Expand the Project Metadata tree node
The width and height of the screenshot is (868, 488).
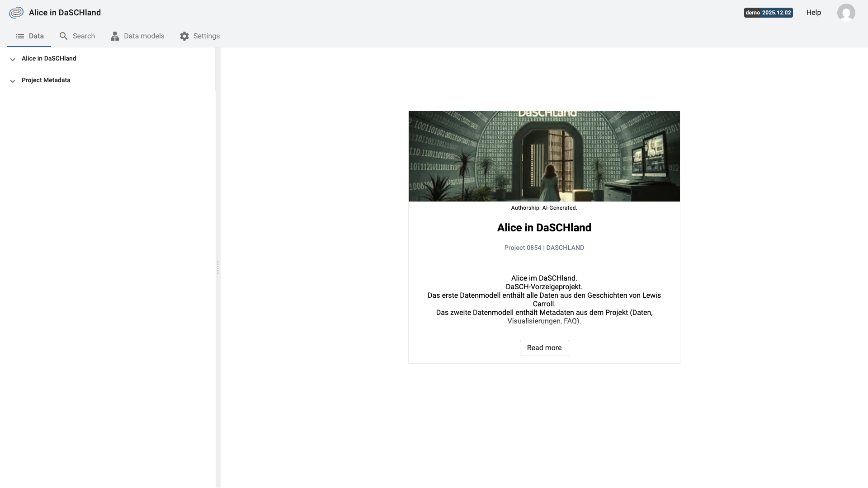[x=12, y=81]
